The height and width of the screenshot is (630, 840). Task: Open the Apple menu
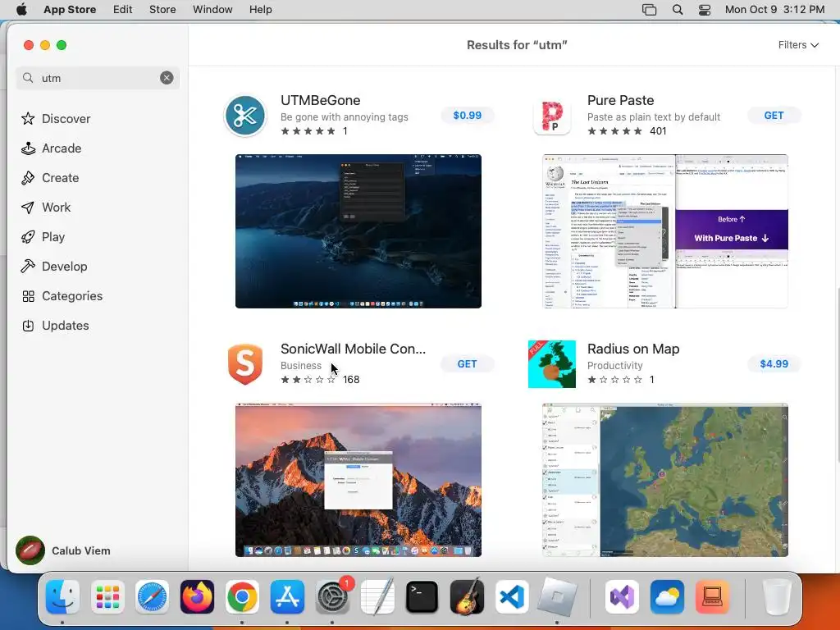21,10
